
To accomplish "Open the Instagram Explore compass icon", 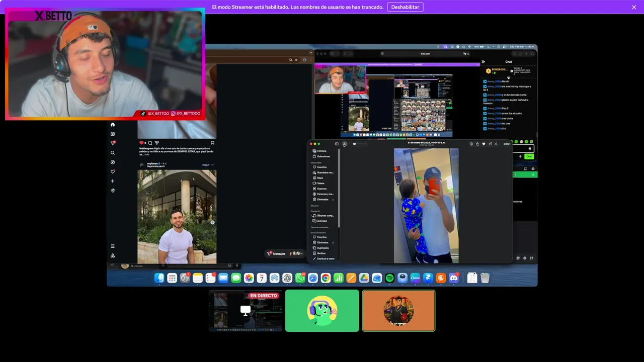I will coord(113,162).
